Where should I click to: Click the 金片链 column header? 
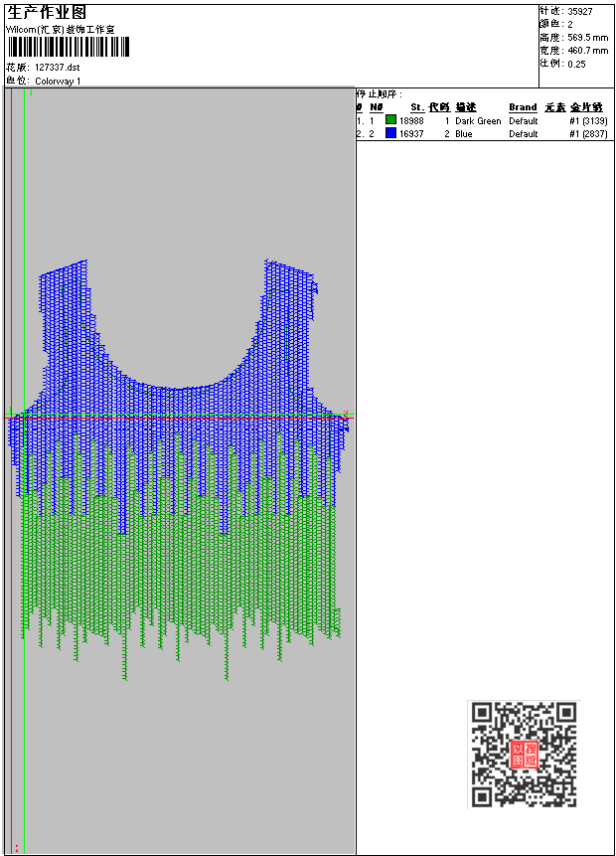coord(586,107)
